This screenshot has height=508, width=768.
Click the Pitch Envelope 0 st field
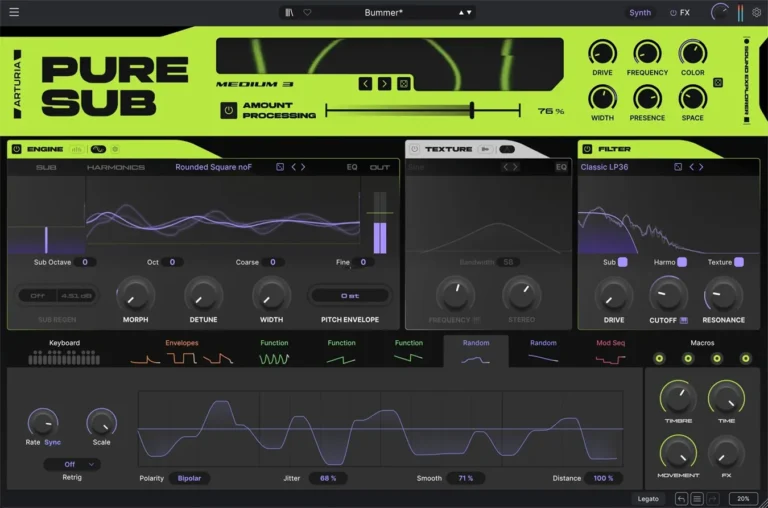pos(350,296)
